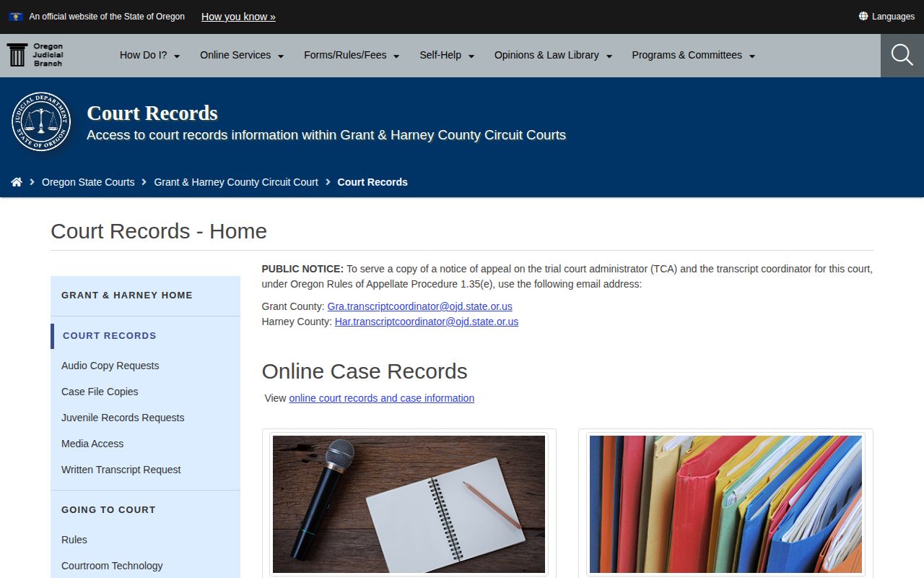Click the magnifying glass search icon

[x=902, y=55]
